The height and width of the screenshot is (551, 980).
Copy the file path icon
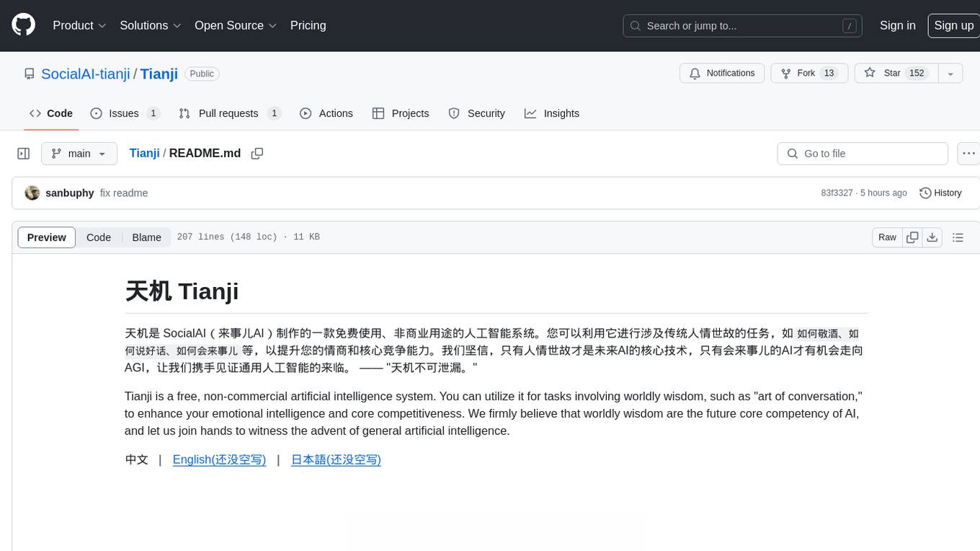[257, 154]
